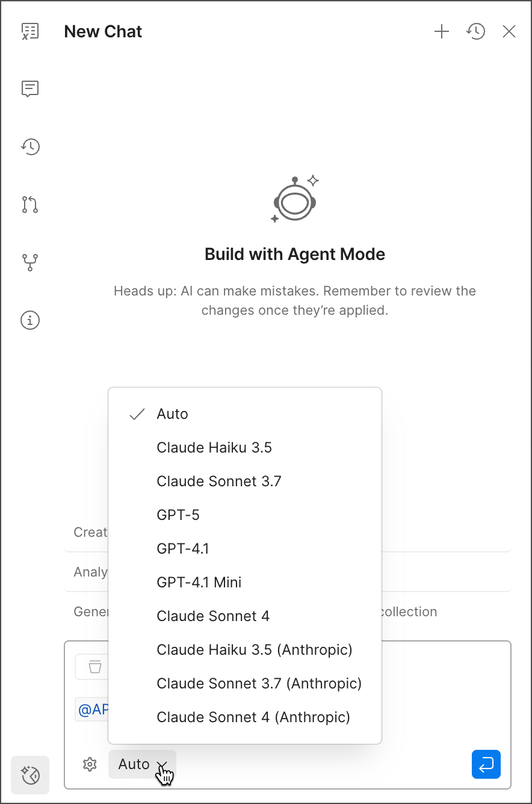Open the chats panel from the sidebar
Viewport: 532px width, 804px height.
tap(30, 88)
